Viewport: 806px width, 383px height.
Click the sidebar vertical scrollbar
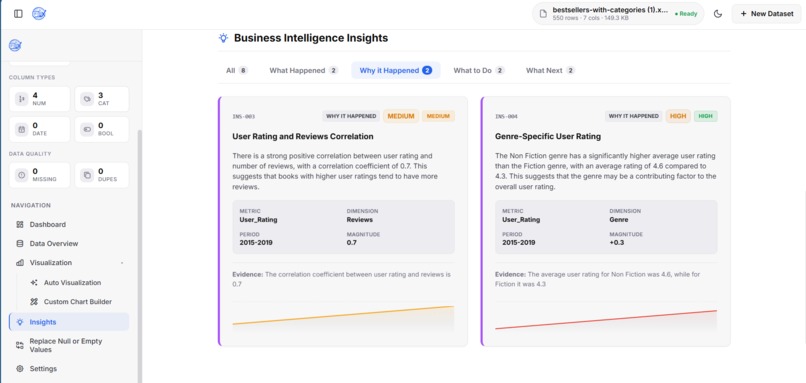(x=139, y=256)
